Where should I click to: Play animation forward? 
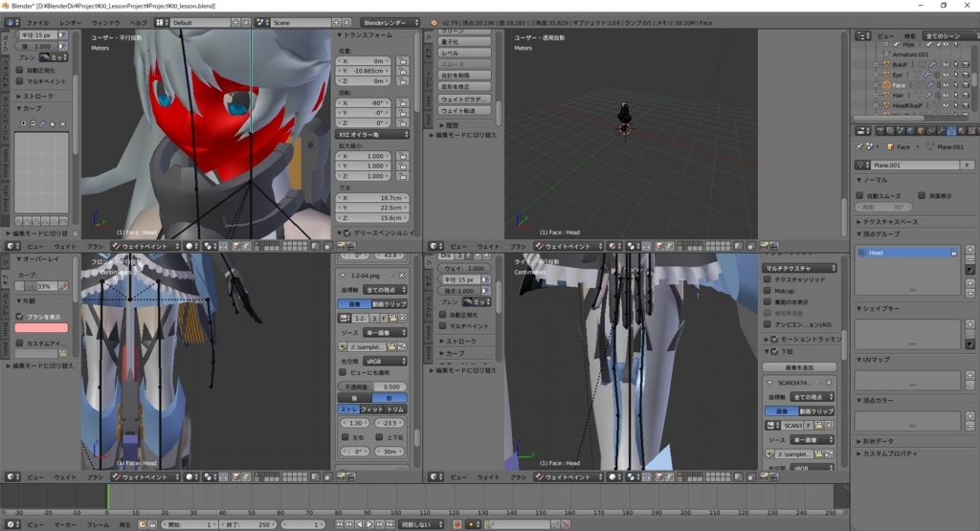point(369,524)
